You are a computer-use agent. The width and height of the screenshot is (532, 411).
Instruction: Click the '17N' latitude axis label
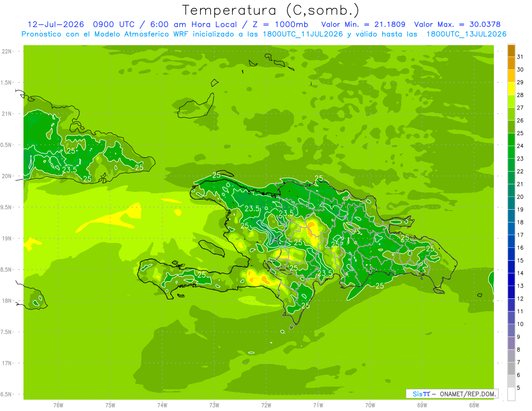coord(7,363)
